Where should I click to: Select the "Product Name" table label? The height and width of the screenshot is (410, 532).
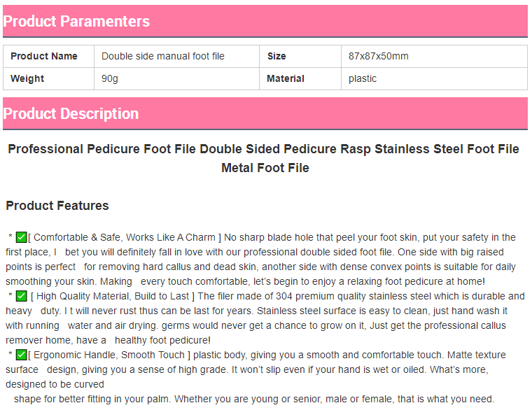pos(44,56)
